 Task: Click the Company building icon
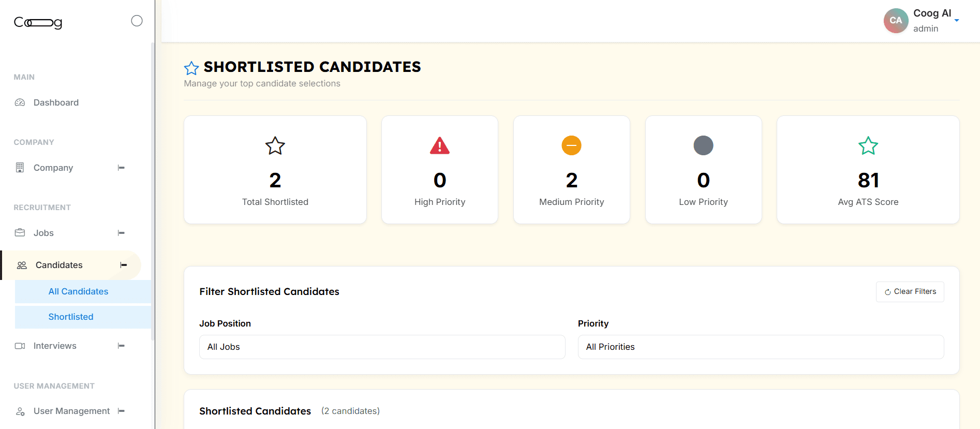[20, 168]
